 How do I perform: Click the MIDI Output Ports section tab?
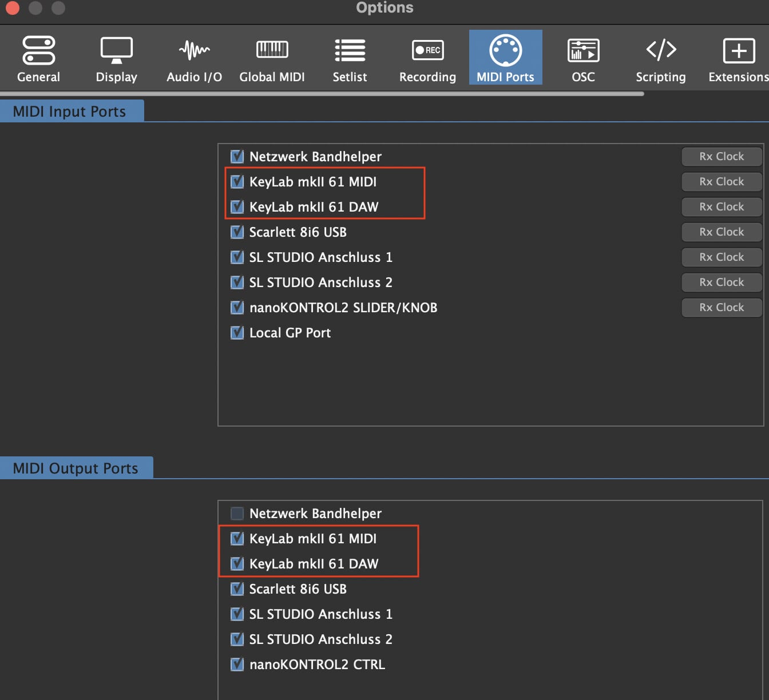(x=76, y=468)
